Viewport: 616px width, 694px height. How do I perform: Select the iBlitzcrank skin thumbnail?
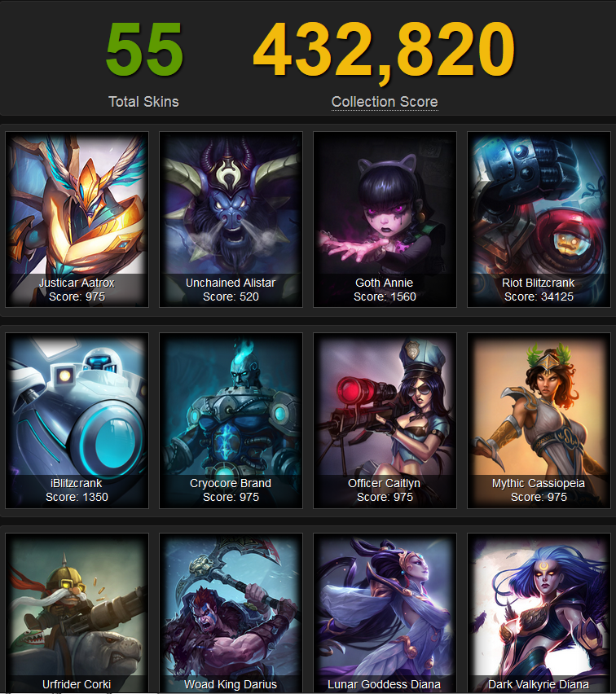[77, 420]
